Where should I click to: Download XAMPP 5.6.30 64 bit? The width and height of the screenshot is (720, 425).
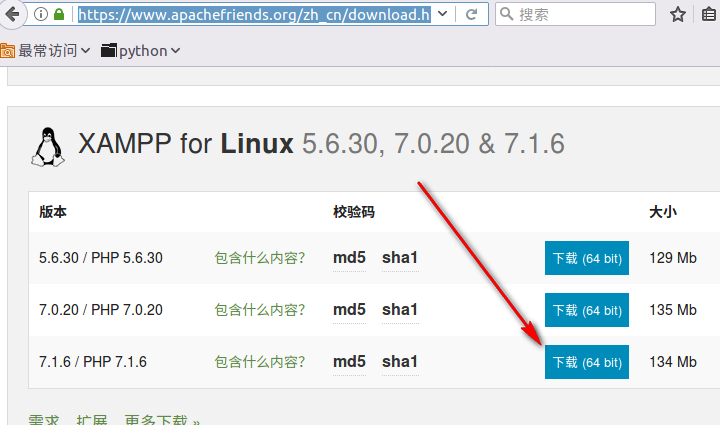[x=587, y=258]
